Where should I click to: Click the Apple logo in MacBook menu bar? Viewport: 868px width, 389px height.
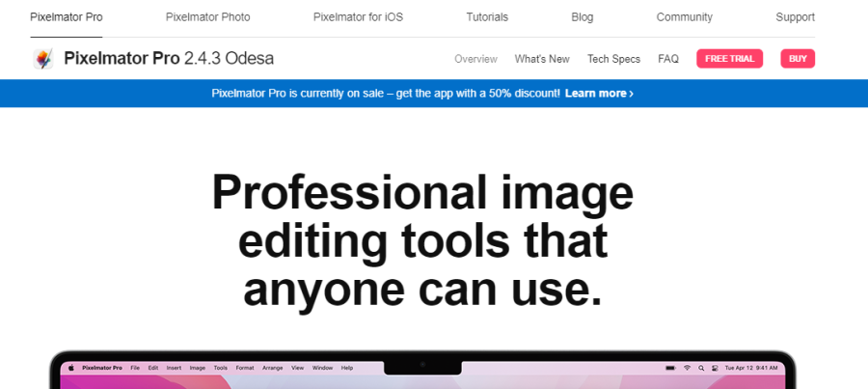(x=70, y=368)
